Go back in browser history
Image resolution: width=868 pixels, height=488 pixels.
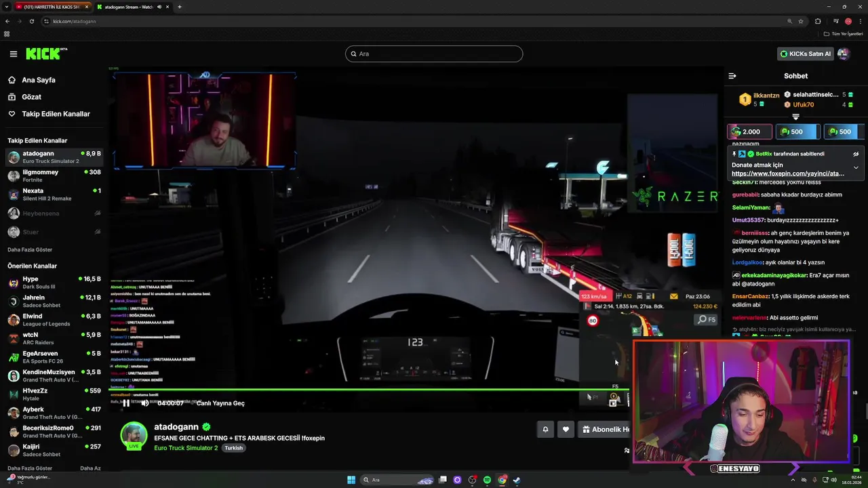[7, 21]
